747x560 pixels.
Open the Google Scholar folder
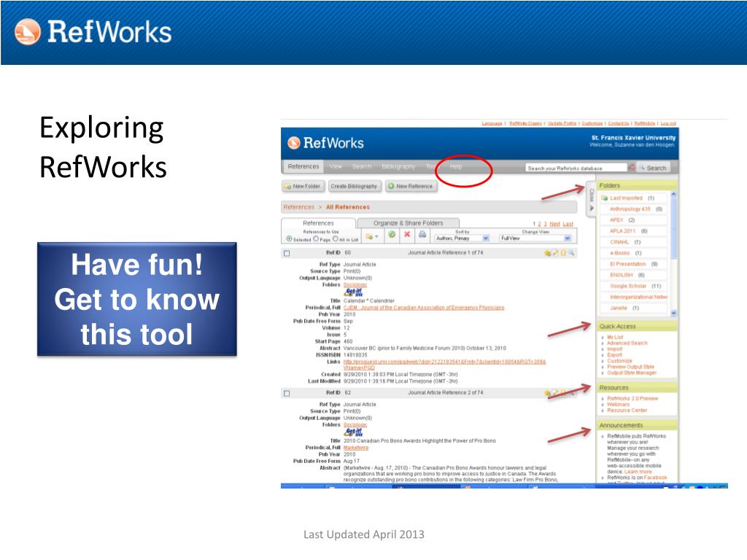[x=628, y=286]
